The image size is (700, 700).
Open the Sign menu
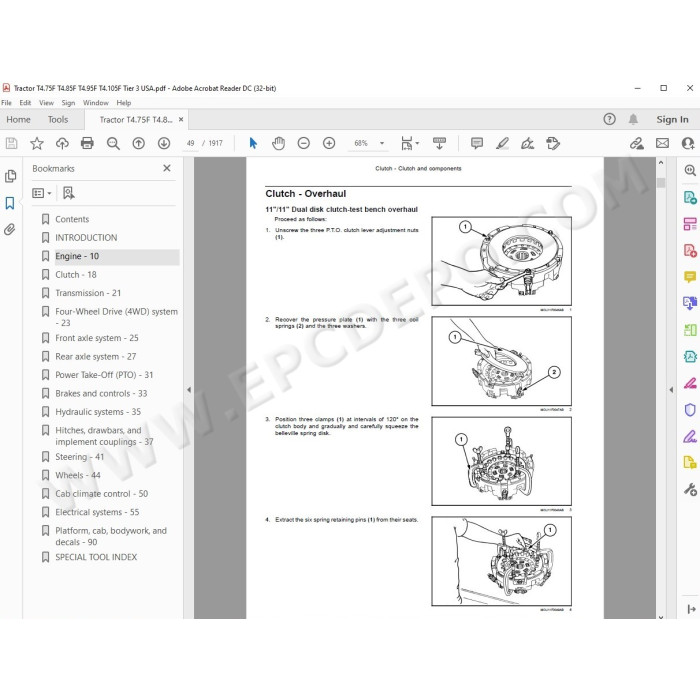68,103
